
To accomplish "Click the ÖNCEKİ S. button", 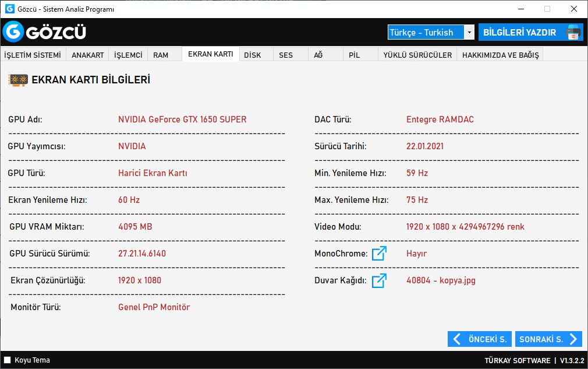I will tap(480, 339).
